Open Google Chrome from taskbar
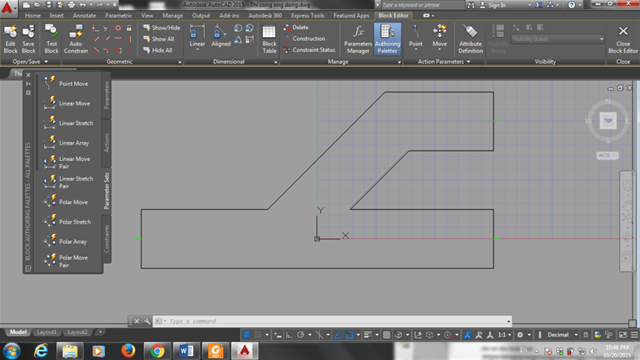This screenshot has height=360, width=640. (157, 351)
